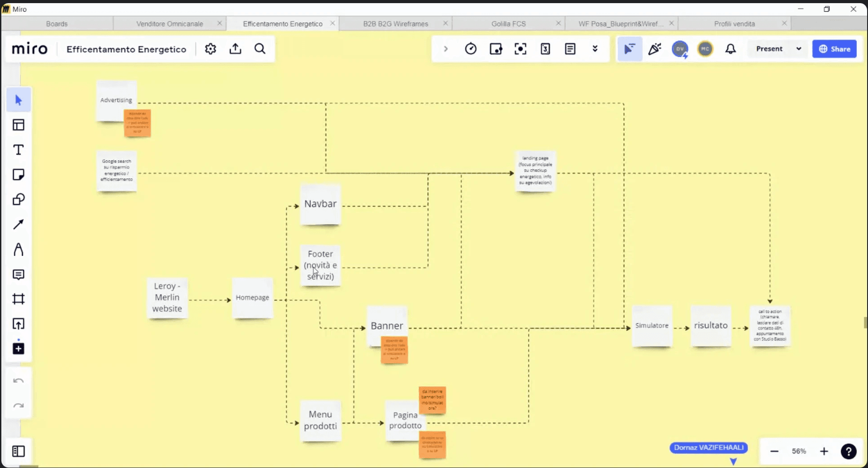Click the MC user avatar
Viewport: 868px width, 468px height.
705,49
